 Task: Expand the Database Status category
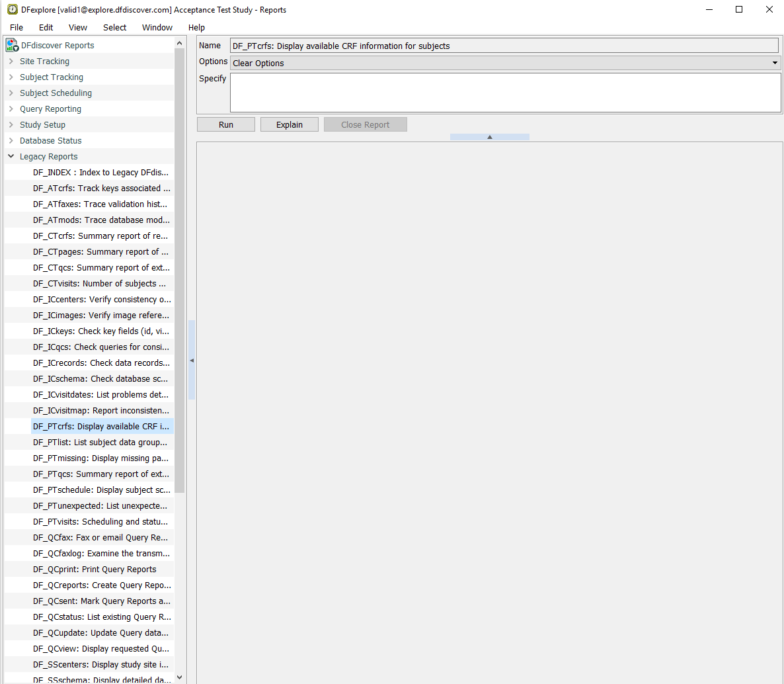pyautogui.click(x=11, y=141)
